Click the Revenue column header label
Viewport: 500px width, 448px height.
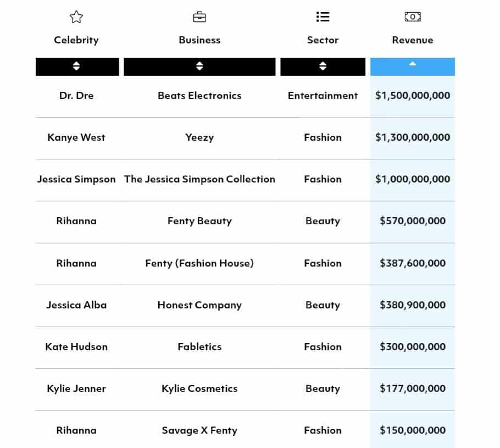(x=413, y=40)
